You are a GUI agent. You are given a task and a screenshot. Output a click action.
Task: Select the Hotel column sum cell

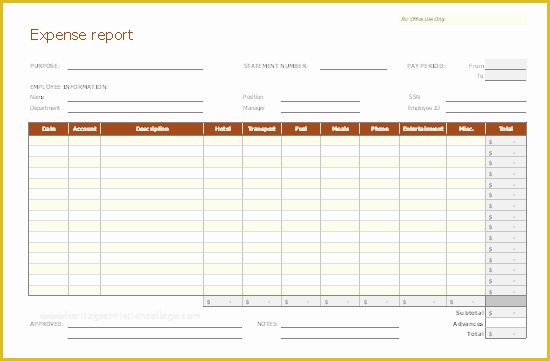pos(223,302)
